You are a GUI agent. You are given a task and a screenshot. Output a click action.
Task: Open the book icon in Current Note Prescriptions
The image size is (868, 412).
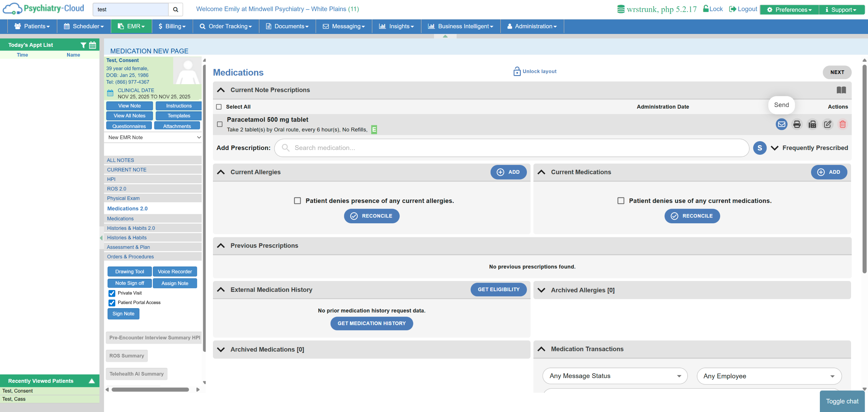(x=841, y=90)
